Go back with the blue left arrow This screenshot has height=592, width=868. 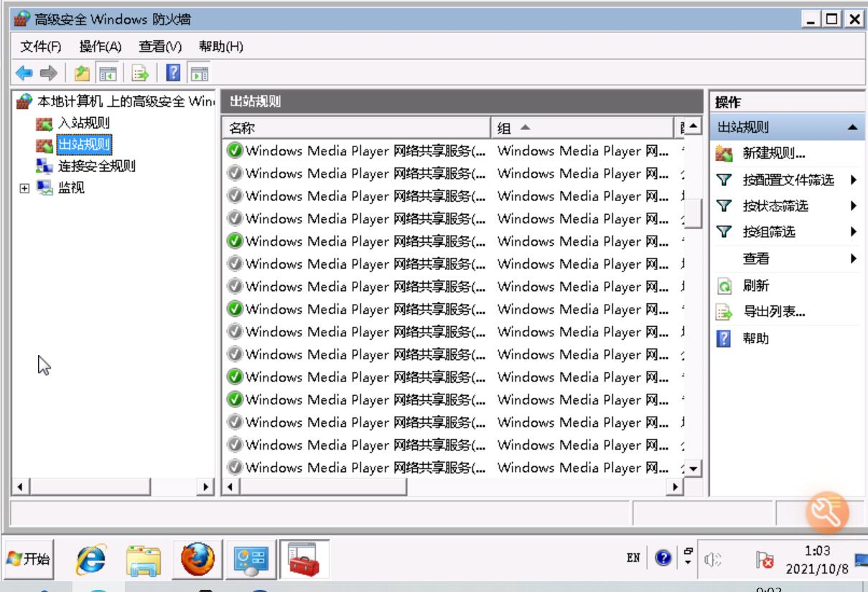coord(23,73)
